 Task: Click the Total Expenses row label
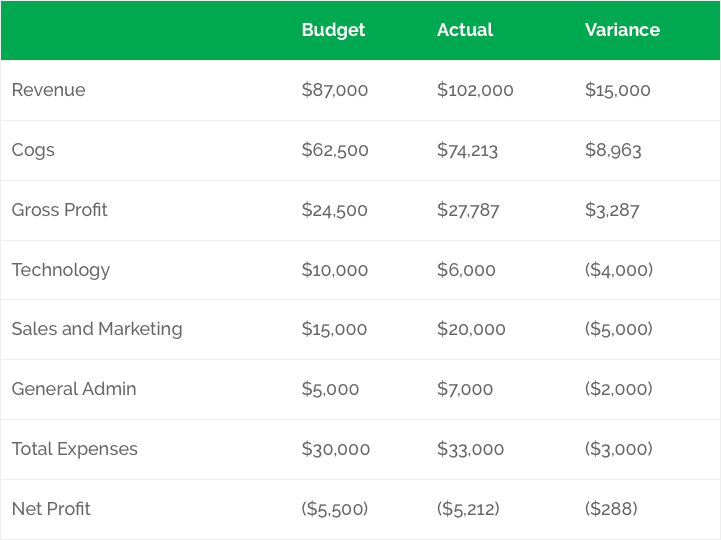pyautogui.click(x=74, y=449)
